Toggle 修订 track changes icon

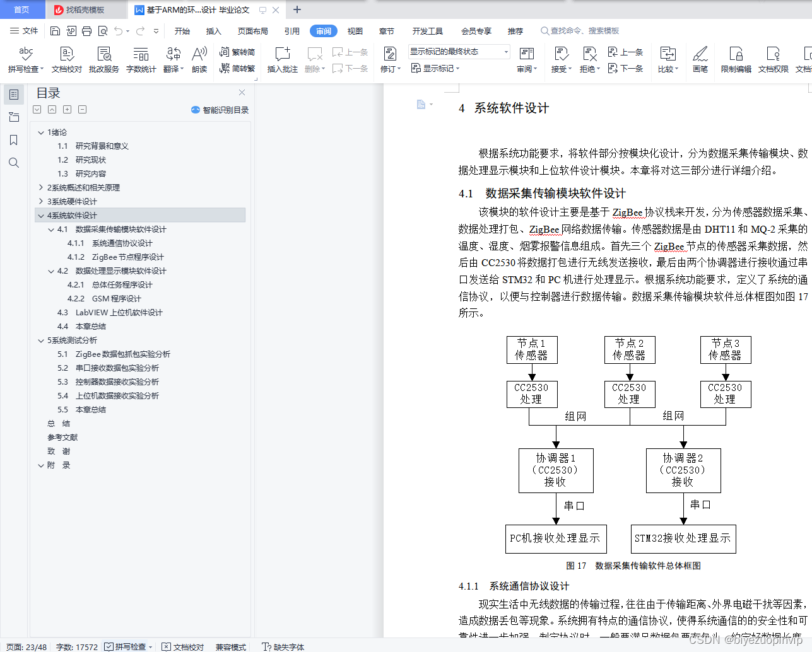point(390,54)
